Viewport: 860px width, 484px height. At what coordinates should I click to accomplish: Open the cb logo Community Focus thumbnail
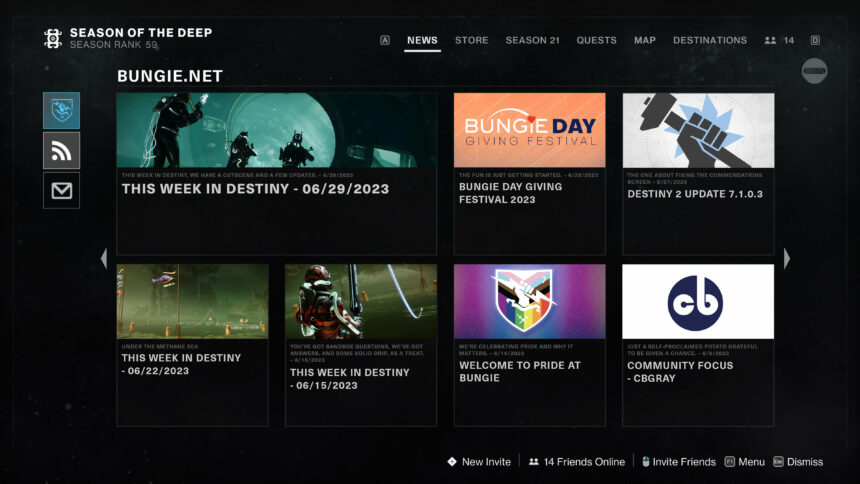(x=698, y=301)
